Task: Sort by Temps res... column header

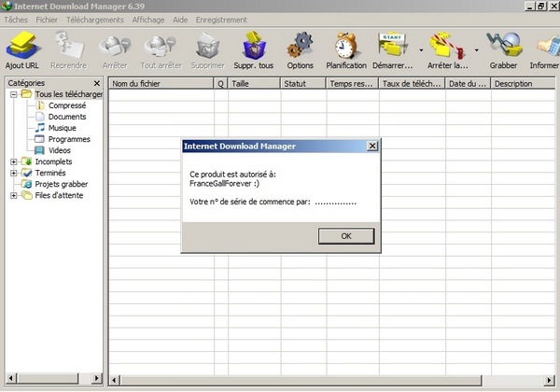Action: pyautogui.click(x=352, y=84)
